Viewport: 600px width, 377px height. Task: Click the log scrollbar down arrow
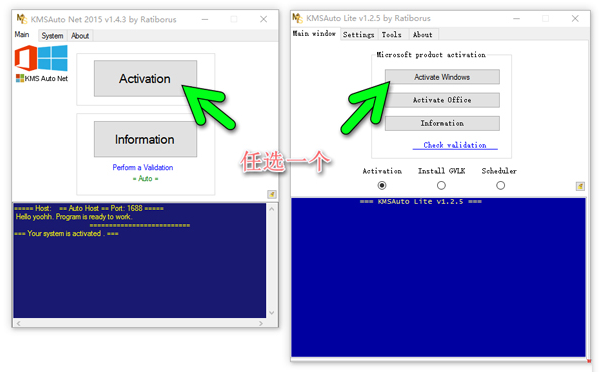click(x=272, y=313)
